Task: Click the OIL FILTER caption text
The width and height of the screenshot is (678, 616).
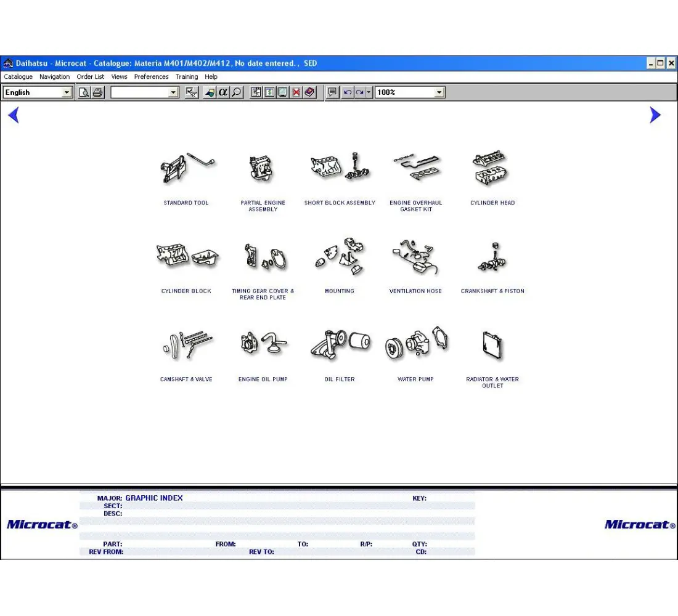Action: [340, 379]
